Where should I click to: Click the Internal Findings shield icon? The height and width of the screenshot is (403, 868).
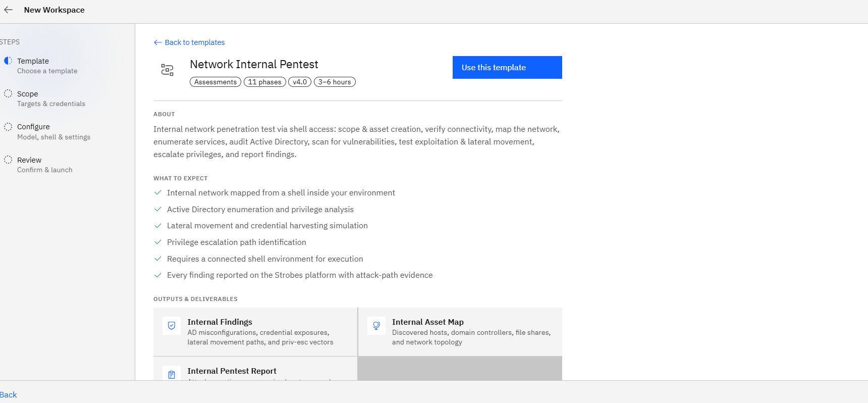point(172,326)
